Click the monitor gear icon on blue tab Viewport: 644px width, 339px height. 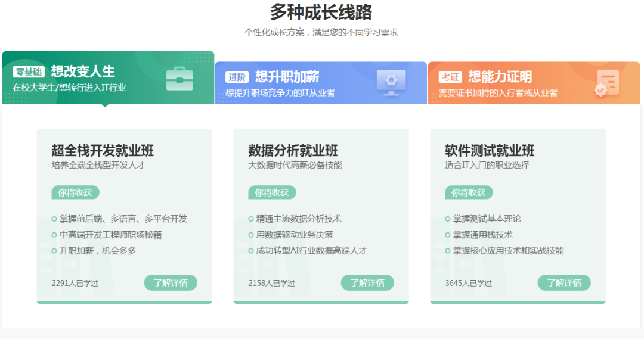click(x=391, y=82)
